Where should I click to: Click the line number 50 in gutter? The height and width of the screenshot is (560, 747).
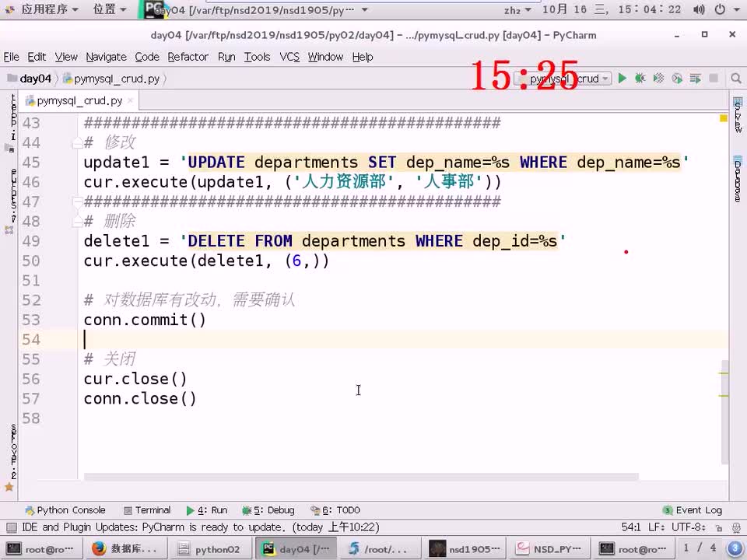[x=31, y=261]
